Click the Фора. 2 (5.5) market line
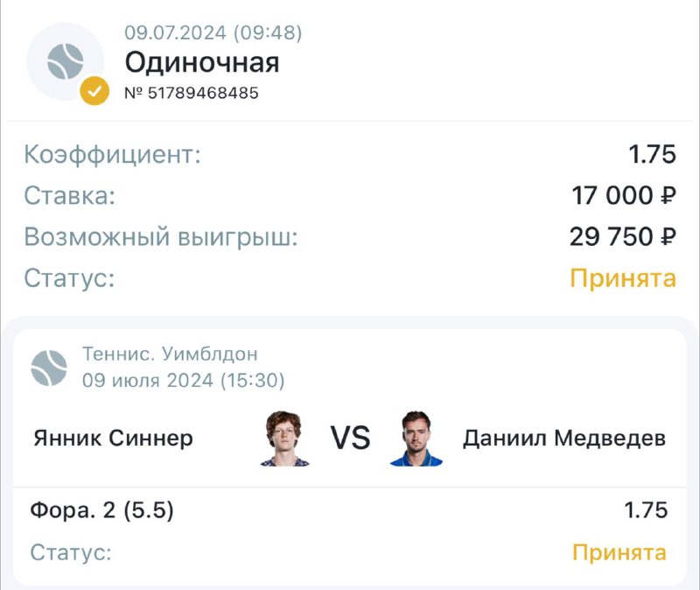Image resolution: width=700 pixels, height=590 pixels. 101,510
